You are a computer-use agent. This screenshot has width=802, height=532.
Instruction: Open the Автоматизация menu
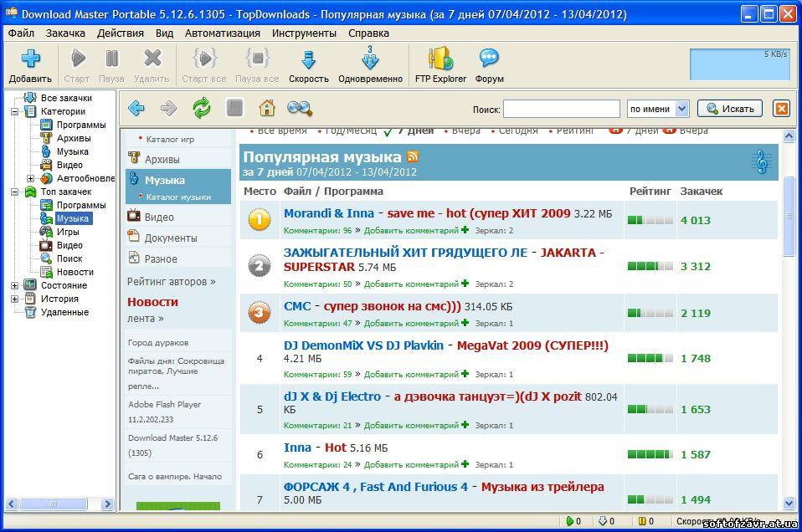click(223, 33)
